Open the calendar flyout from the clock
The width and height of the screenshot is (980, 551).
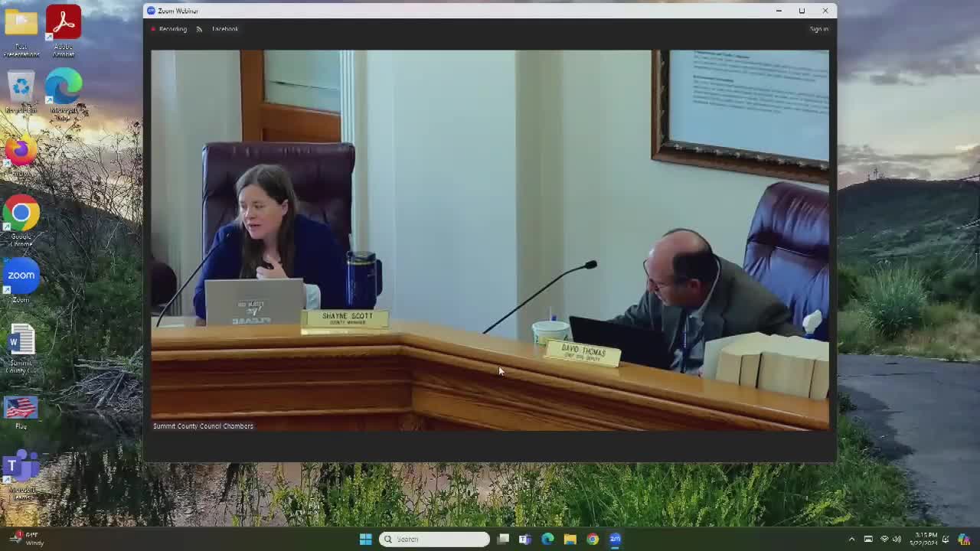924,540
